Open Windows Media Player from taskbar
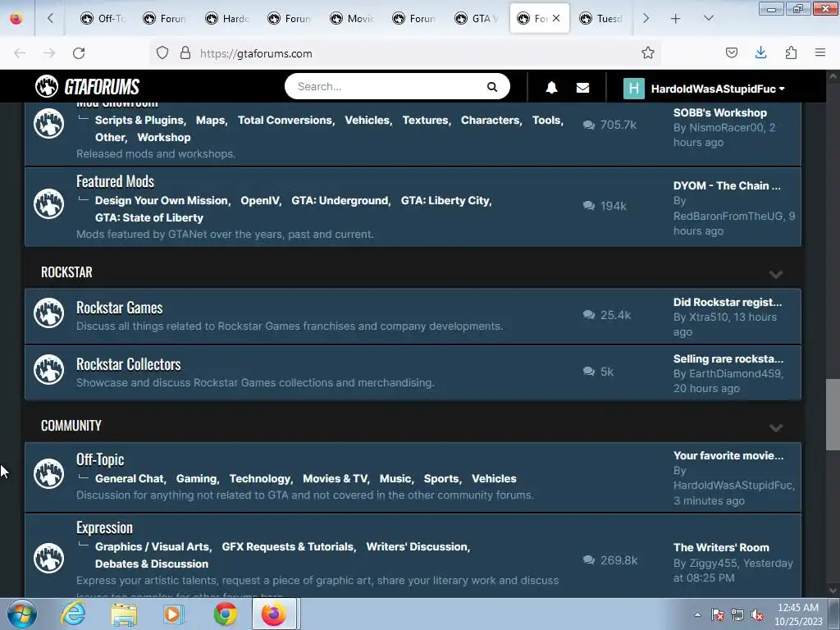The height and width of the screenshot is (630, 840). point(174,614)
